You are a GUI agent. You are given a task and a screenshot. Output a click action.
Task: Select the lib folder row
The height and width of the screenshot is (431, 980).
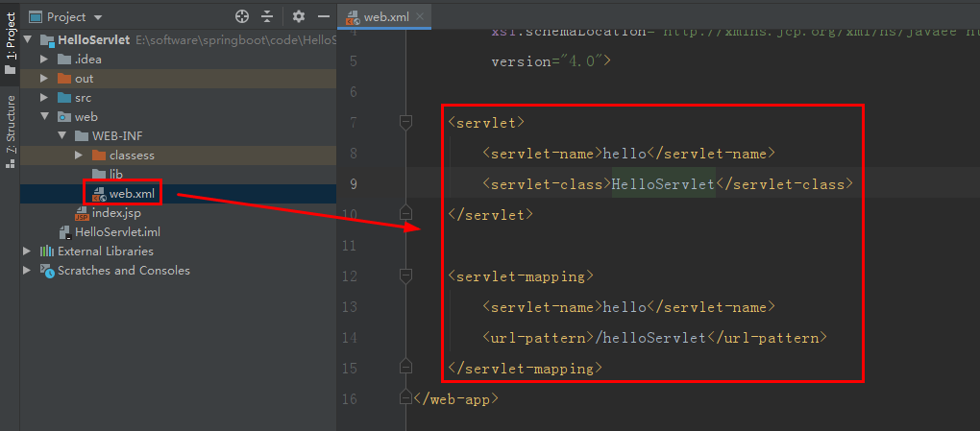click(x=178, y=175)
